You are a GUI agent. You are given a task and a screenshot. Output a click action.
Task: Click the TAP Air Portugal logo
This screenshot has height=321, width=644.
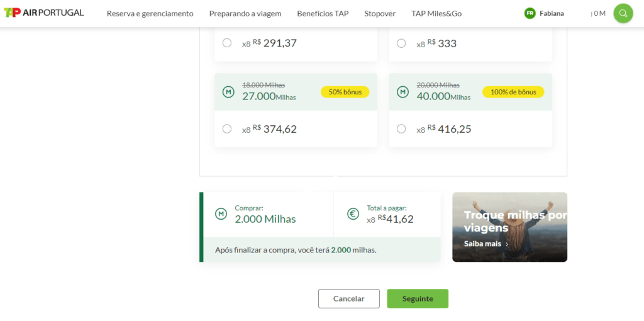tap(44, 13)
